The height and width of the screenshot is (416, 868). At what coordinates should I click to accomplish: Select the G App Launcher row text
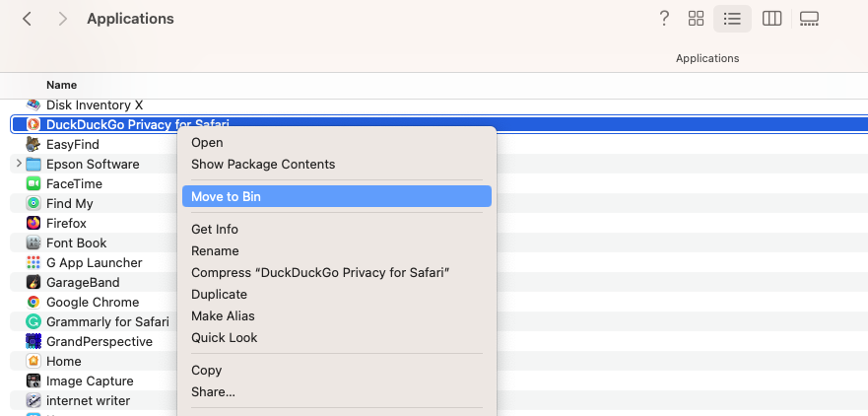click(x=95, y=262)
